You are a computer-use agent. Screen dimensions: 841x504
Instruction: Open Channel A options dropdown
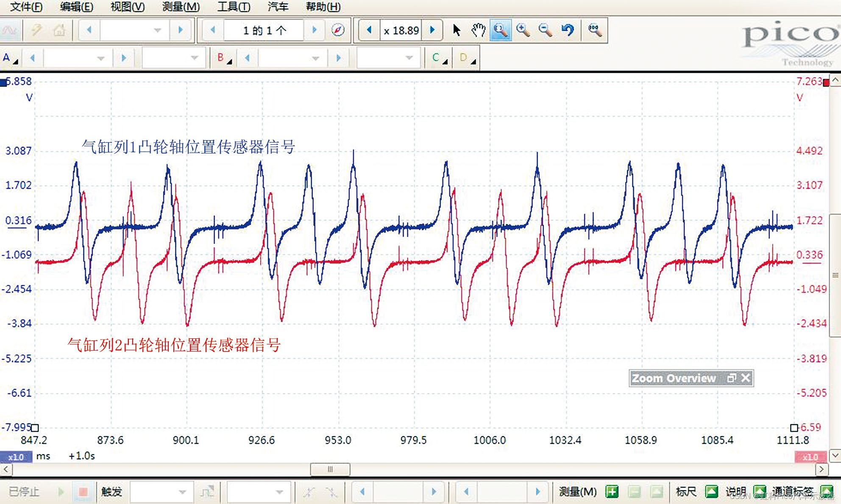click(10, 58)
